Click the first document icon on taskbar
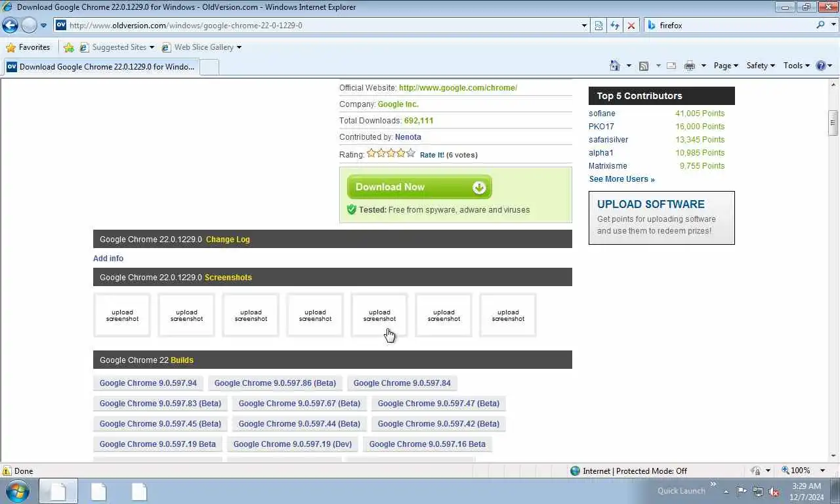 click(x=58, y=491)
